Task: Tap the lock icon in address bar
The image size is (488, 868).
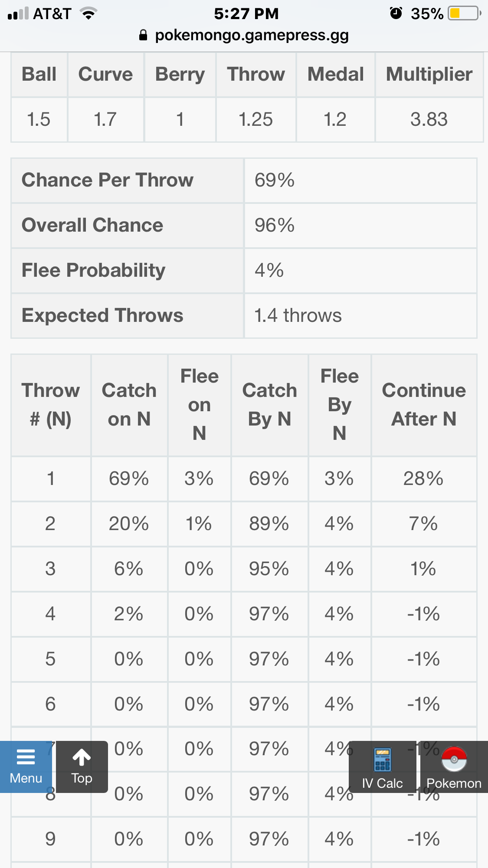Action: click(x=143, y=36)
